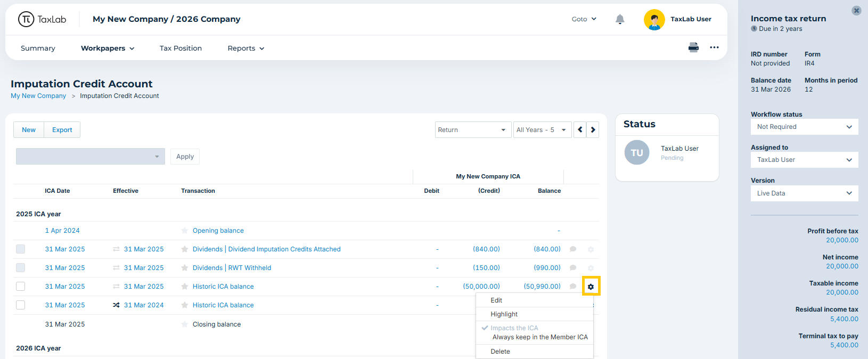Open My New Company breadcrumb link
This screenshot has height=359, width=868.
[x=38, y=96]
